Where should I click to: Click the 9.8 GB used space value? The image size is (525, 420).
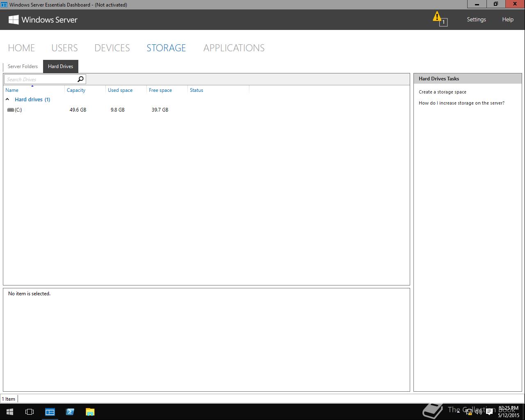[x=118, y=110]
